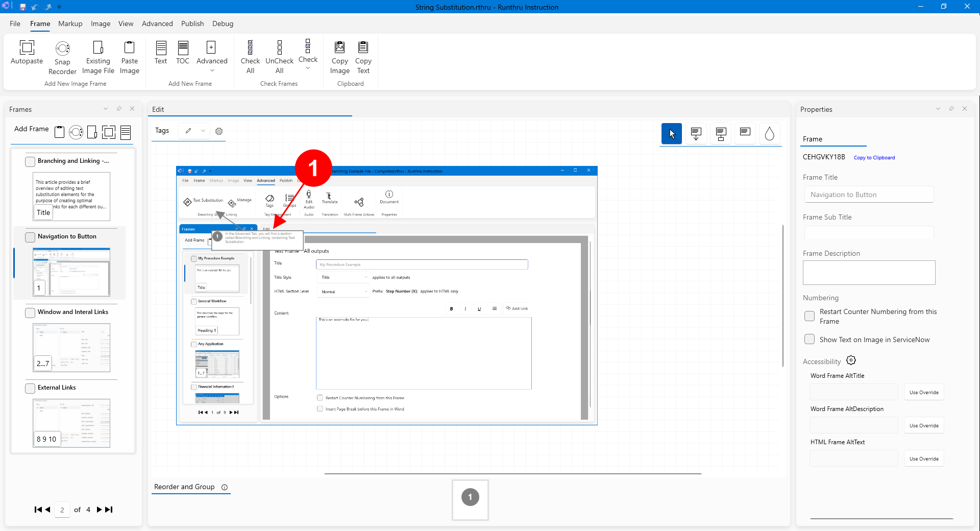Viewport: 980px width, 531px height.
Task: Open the Accessibility settings gear
Action: [851, 360]
